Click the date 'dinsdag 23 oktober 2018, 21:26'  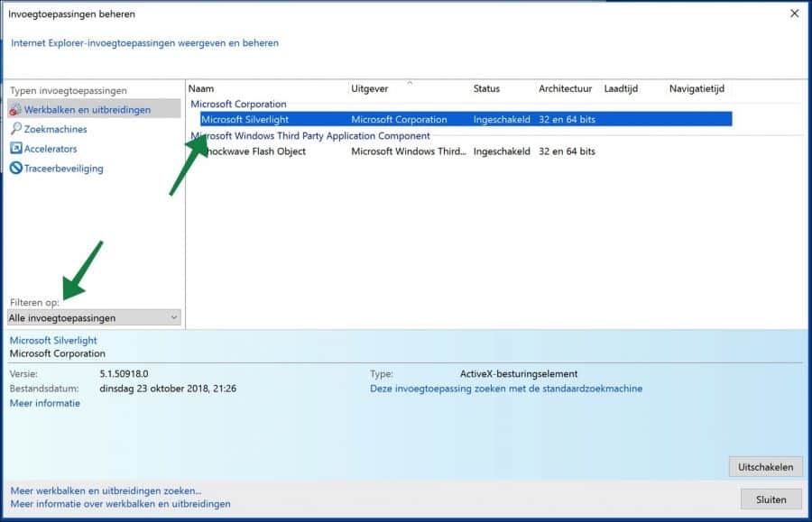point(168,388)
